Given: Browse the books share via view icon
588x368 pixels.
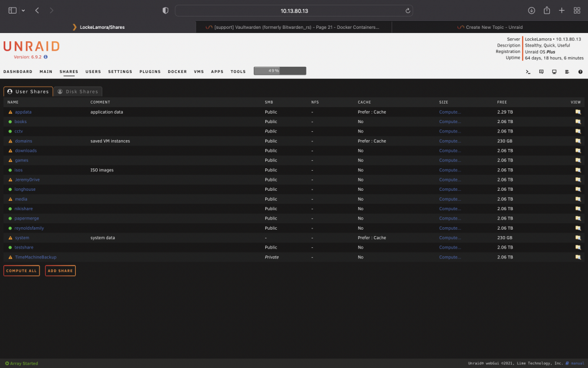Looking at the screenshot, I should point(578,122).
